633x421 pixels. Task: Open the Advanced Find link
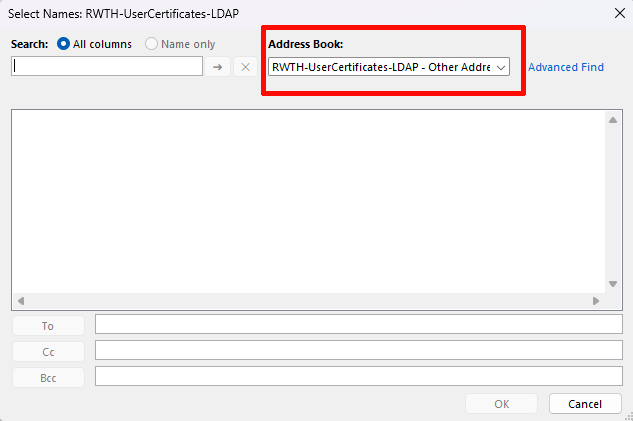[x=566, y=67]
